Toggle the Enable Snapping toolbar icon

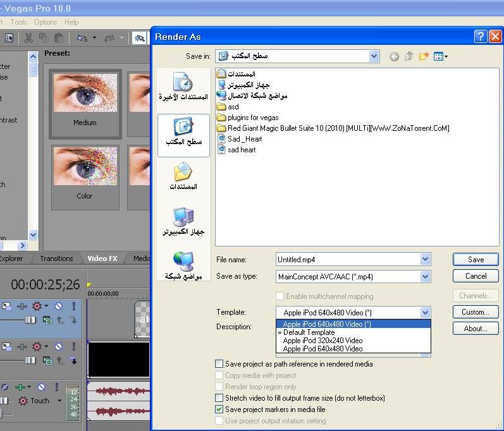click(139, 38)
